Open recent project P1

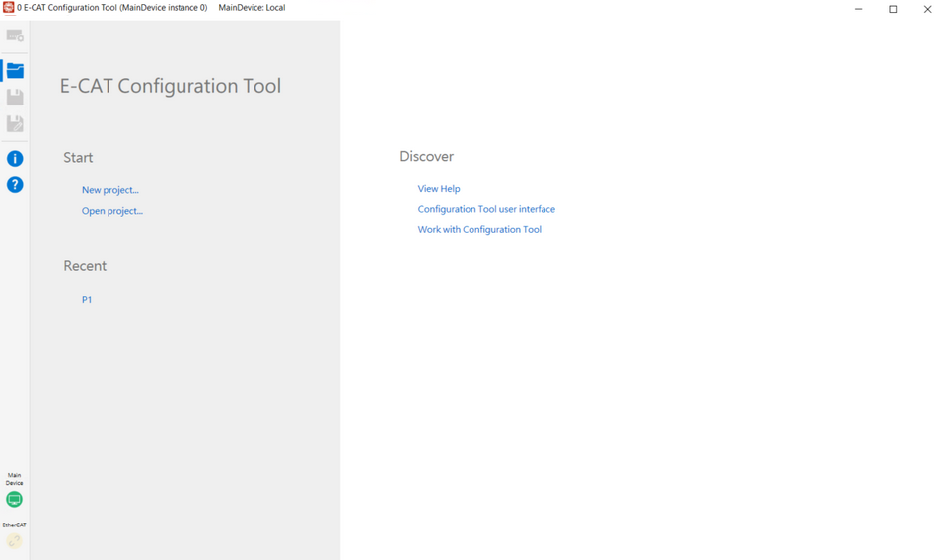point(87,300)
